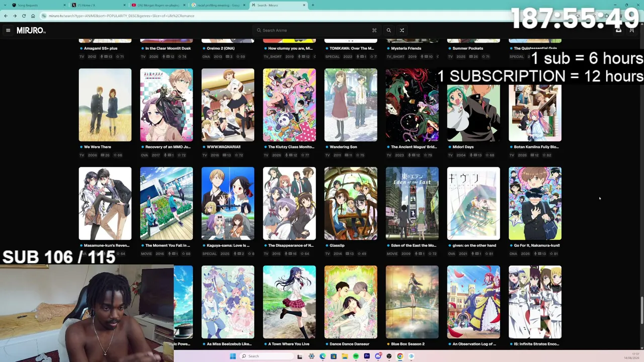Open The Disappearance of Nagato title link
This screenshot has height=362, width=644.
[x=291, y=245]
